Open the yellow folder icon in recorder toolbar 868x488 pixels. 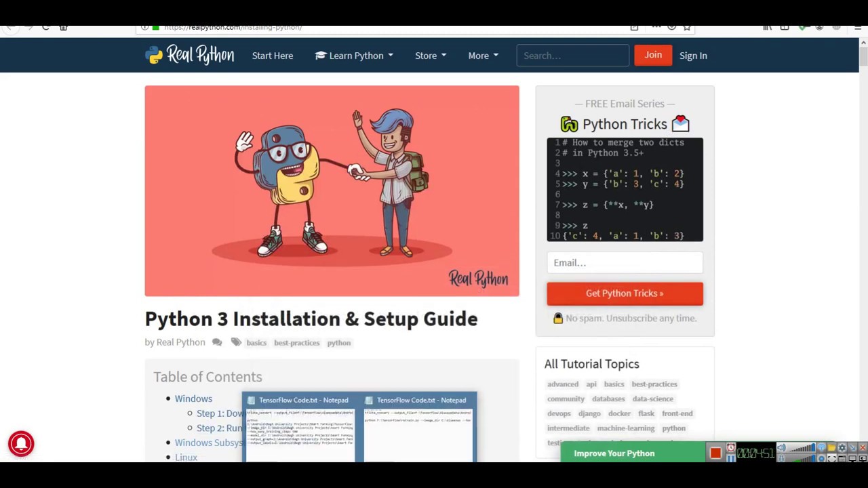click(x=831, y=448)
